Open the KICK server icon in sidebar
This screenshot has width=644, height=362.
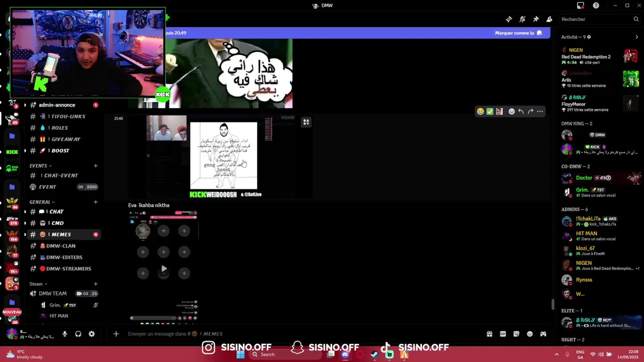(x=12, y=152)
